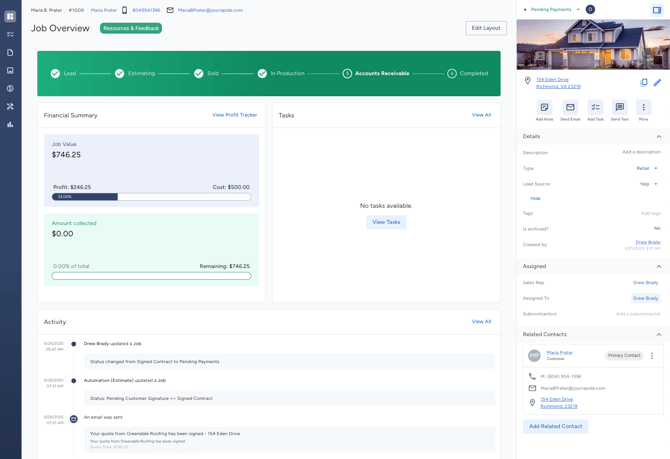Open the Pending Payments status dropdown
This screenshot has height=459, width=670.
(x=578, y=10)
